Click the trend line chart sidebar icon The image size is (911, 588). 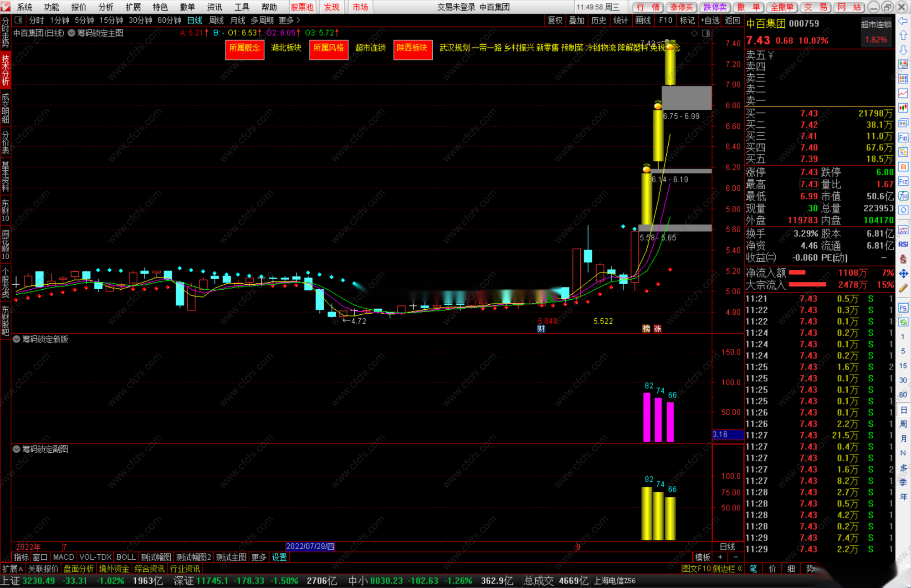click(903, 93)
